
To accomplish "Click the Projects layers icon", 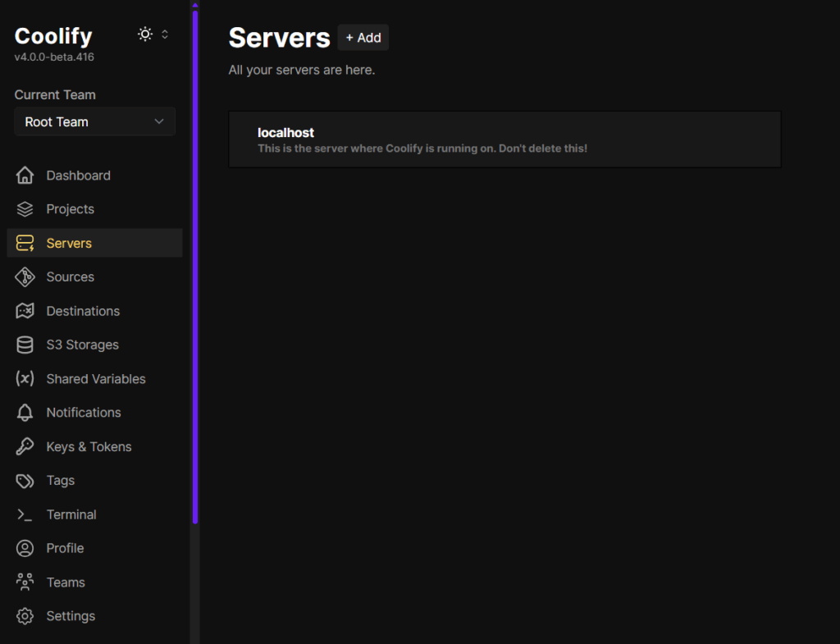I will [25, 209].
